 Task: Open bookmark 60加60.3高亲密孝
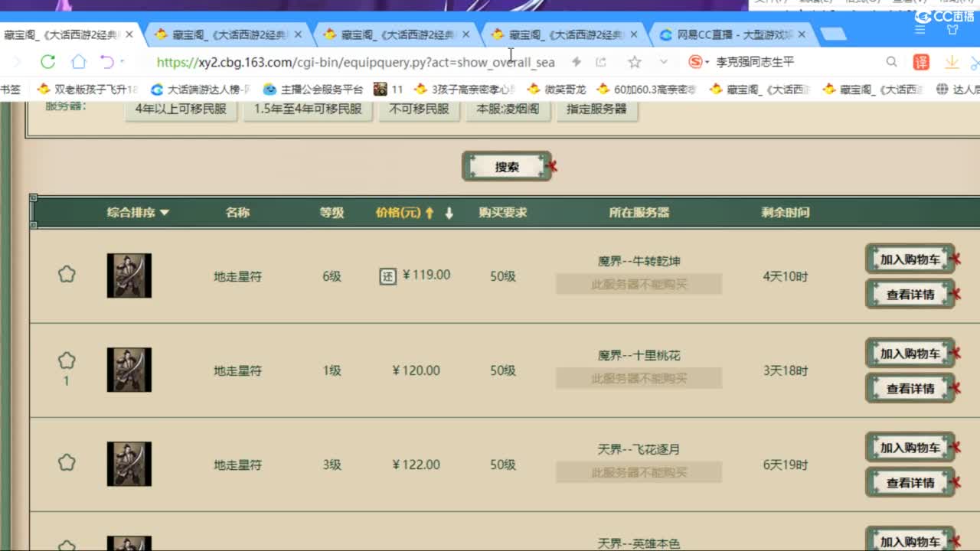(x=646, y=90)
